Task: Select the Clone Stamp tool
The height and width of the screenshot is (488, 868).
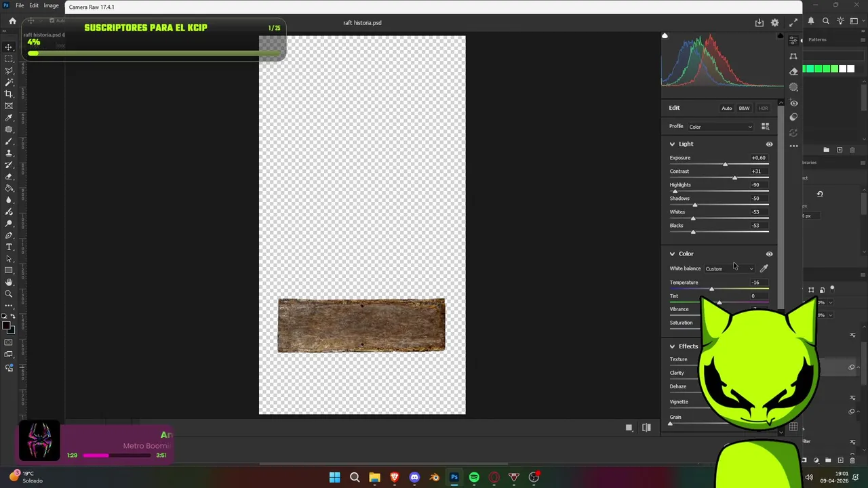Action: click(9, 152)
